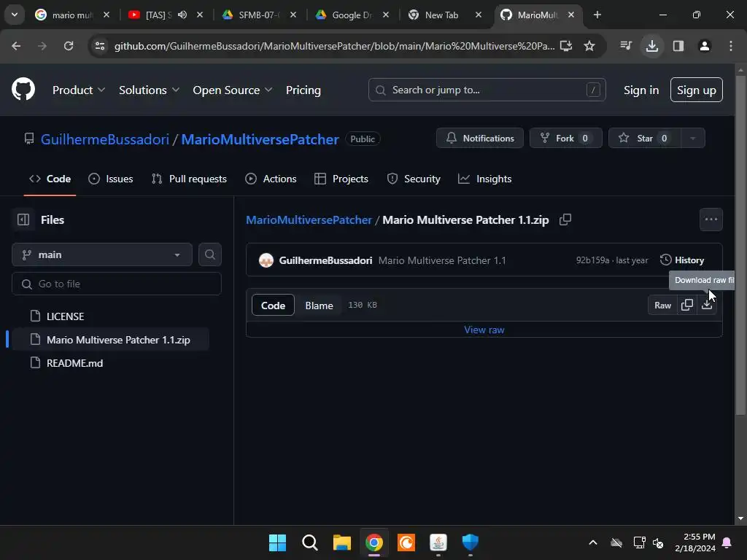Switch to Pull requests tab
The image size is (747, 560).
click(189, 179)
